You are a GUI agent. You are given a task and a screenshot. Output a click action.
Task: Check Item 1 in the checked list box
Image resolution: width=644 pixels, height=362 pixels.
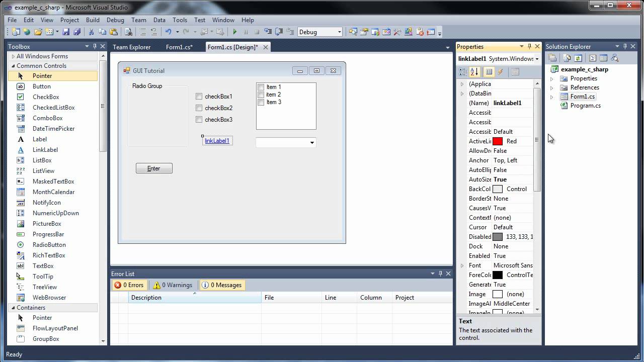[x=261, y=87]
